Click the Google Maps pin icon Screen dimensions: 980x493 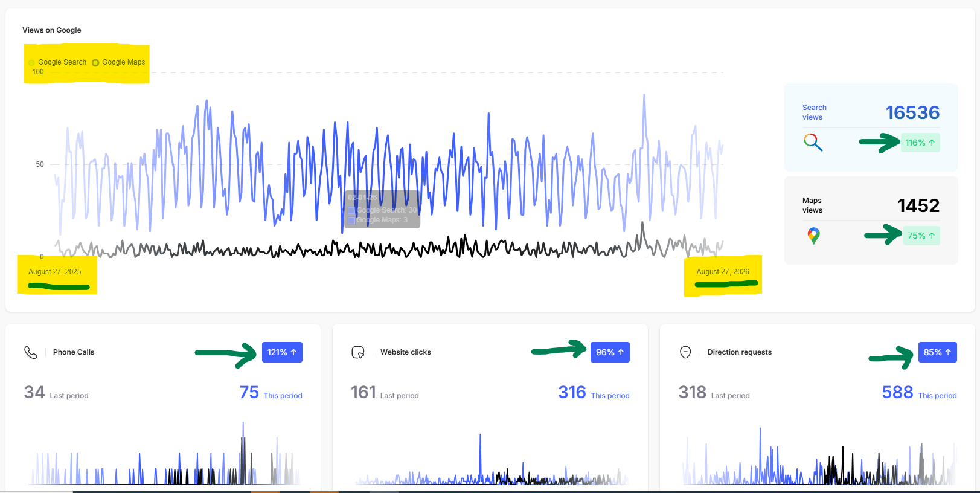click(813, 236)
